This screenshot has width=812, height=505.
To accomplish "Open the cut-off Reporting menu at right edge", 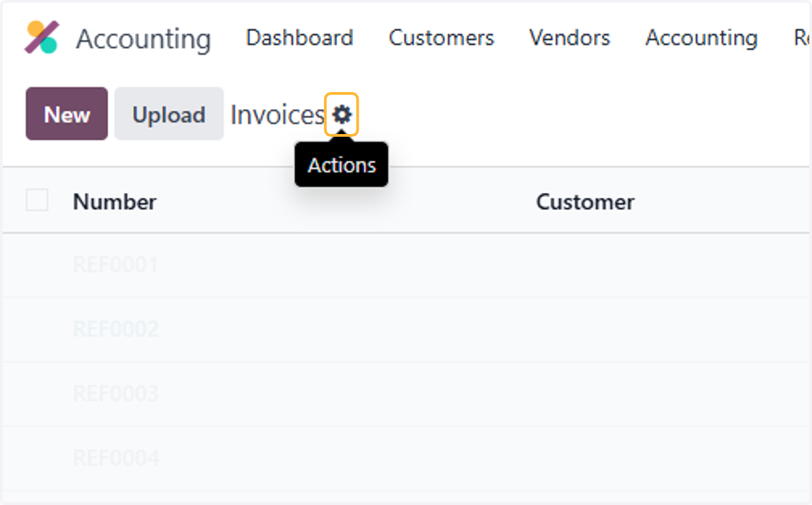I will 802,37.
